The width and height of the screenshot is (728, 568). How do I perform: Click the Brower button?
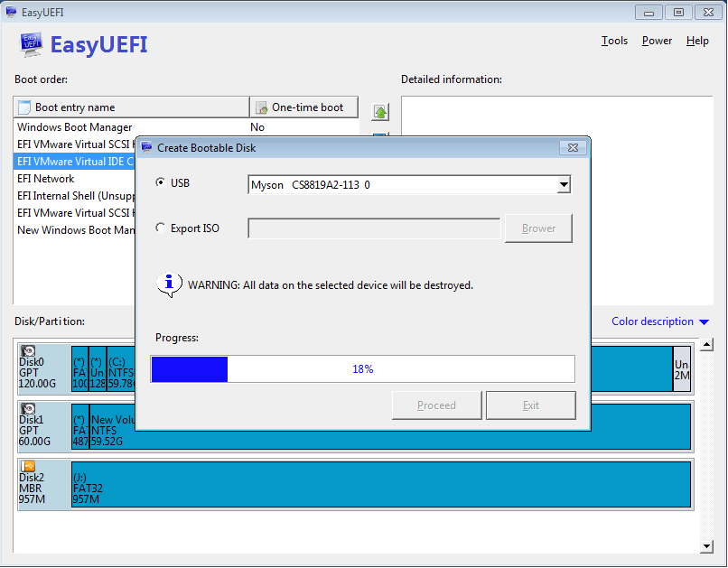point(538,228)
